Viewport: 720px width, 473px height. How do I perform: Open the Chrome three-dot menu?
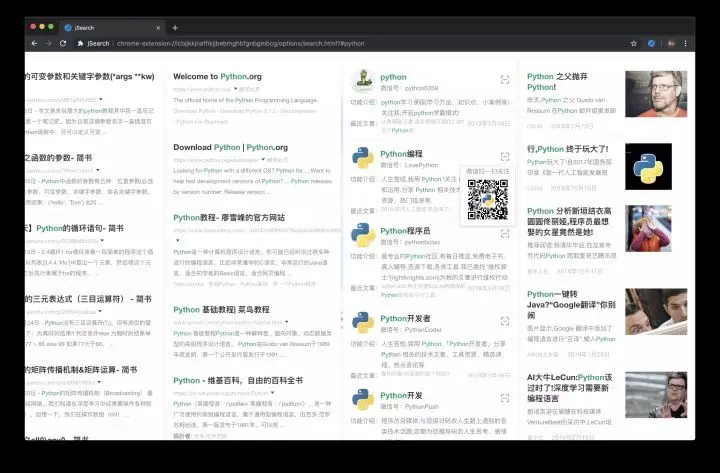point(686,43)
